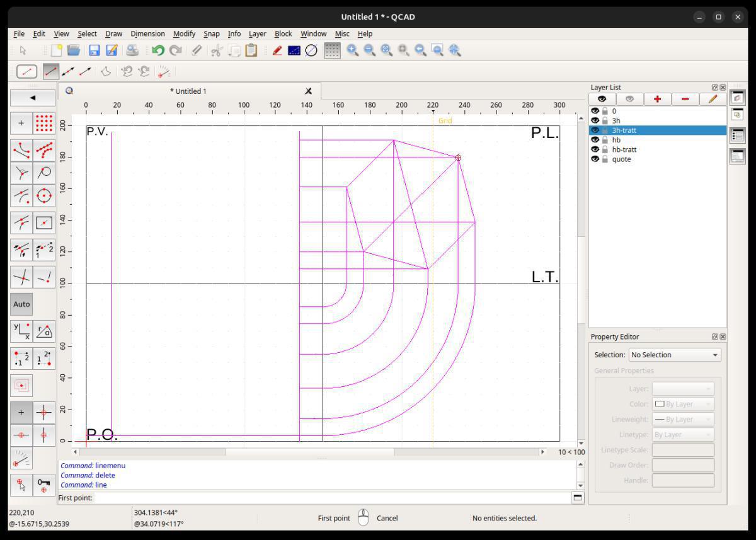756x540 pixels.
Task: Open the Color By Layer dropdown
Action: (683, 404)
